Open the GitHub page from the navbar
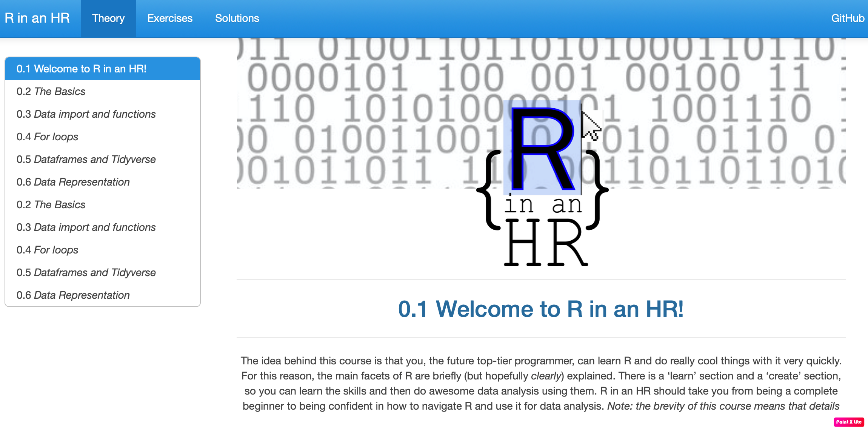The image size is (868, 430). click(x=847, y=18)
